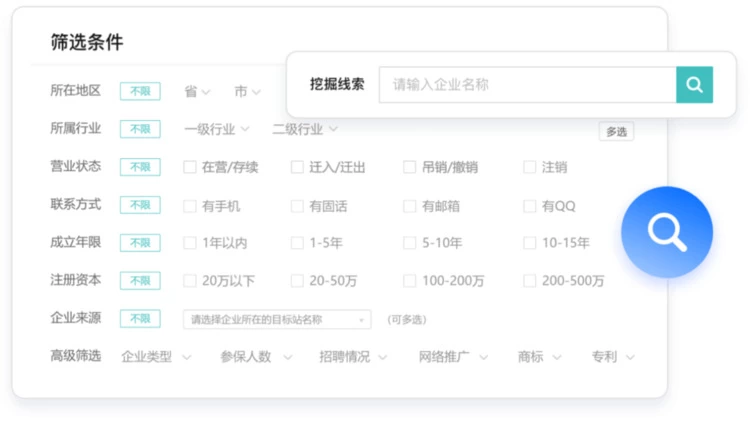Screen dimensions: 750x422
Task: Check the 注销 status checkbox
Action: 530,168
